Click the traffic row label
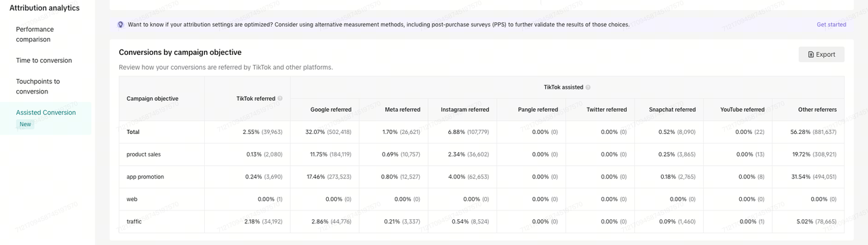868x245 pixels. (x=134, y=221)
